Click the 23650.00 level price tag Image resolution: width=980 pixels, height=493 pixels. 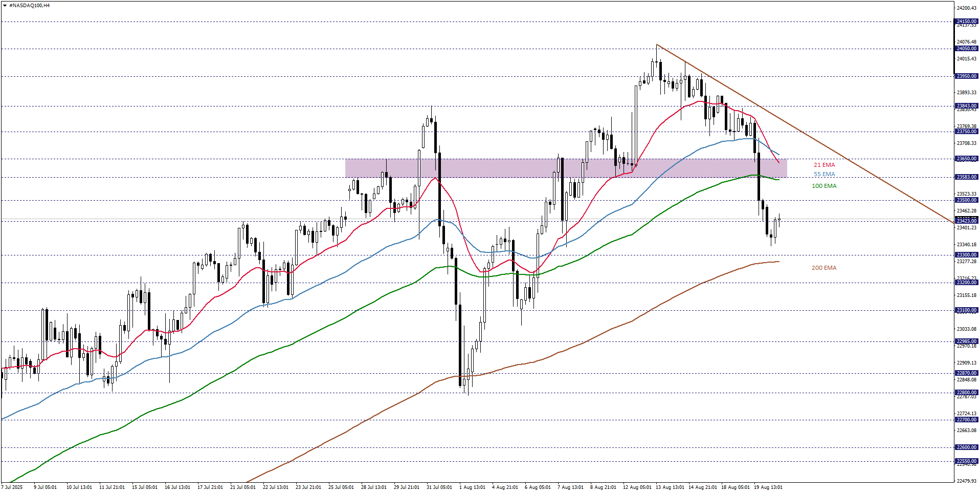click(966, 159)
